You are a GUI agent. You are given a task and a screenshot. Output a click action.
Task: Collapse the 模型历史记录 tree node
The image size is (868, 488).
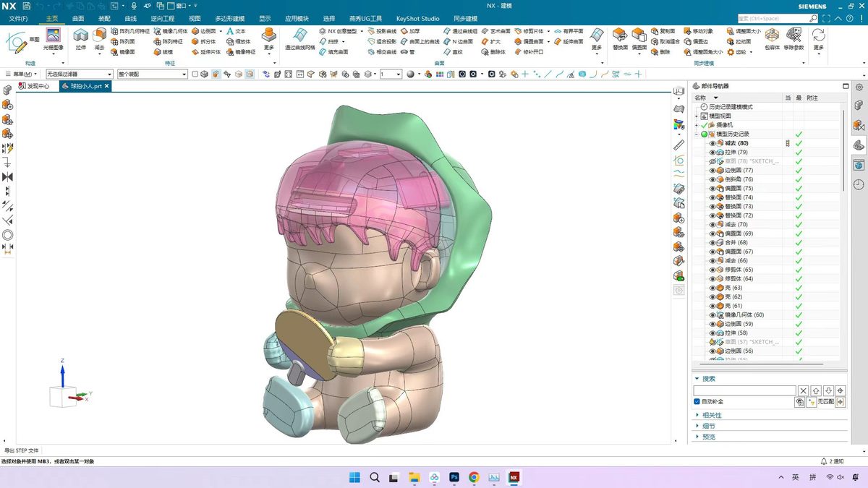click(697, 134)
